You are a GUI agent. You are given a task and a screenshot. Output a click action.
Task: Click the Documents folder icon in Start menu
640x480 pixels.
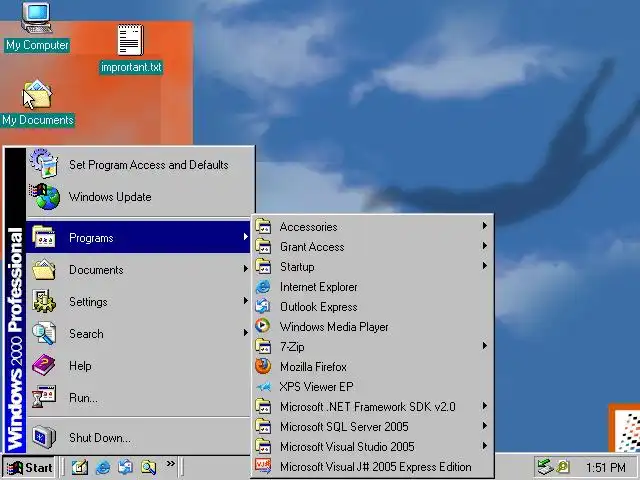(44, 269)
